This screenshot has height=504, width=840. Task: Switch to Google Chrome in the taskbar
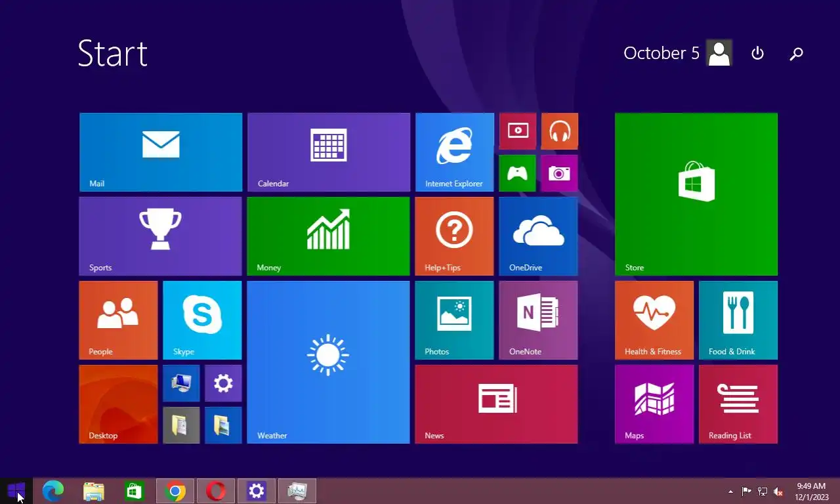click(175, 491)
